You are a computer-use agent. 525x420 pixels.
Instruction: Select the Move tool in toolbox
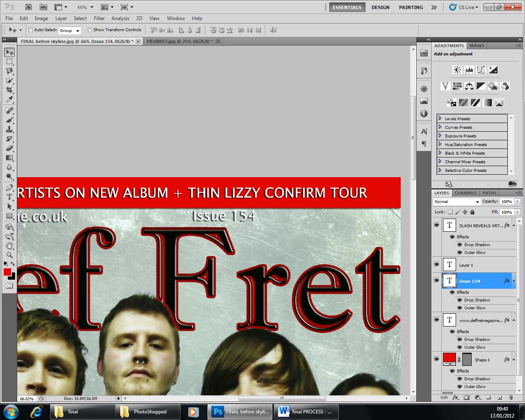pos(9,52)
